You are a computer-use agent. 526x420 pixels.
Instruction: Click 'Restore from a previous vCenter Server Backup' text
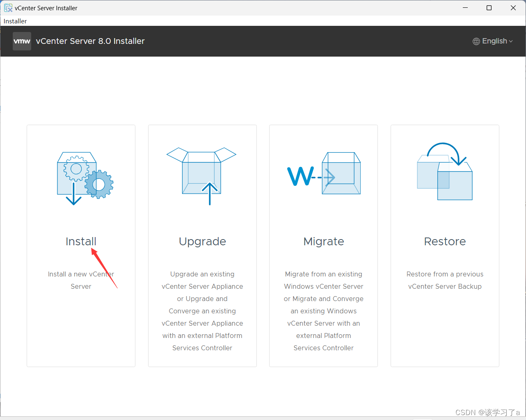(x=445, y=280)
